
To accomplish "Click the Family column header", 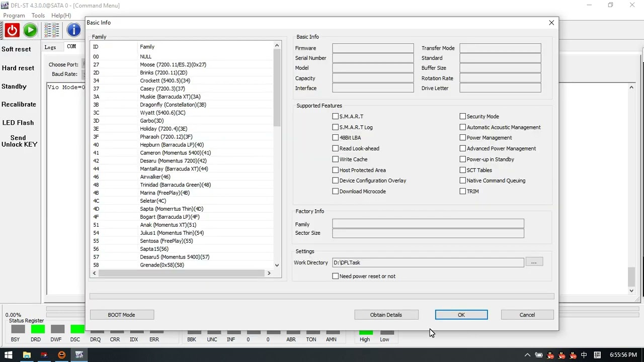I will [x=205, y=47].
